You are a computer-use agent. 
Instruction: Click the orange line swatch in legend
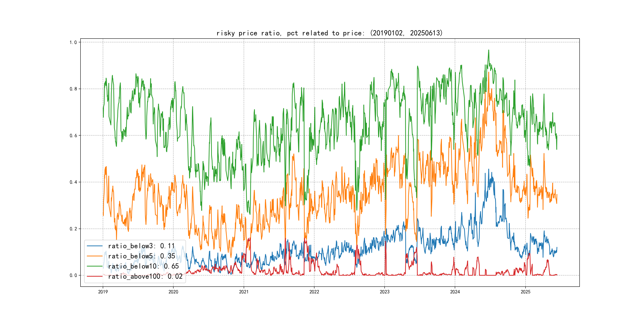94,256
